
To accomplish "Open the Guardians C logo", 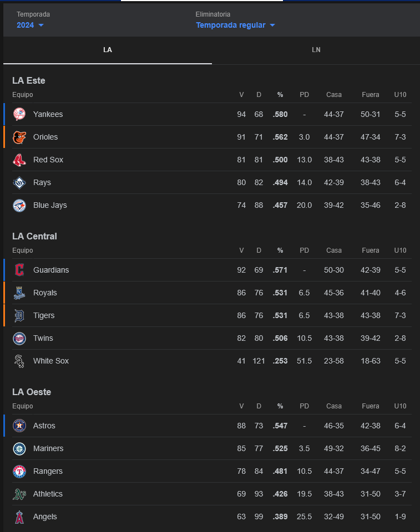I will (19, 270).
